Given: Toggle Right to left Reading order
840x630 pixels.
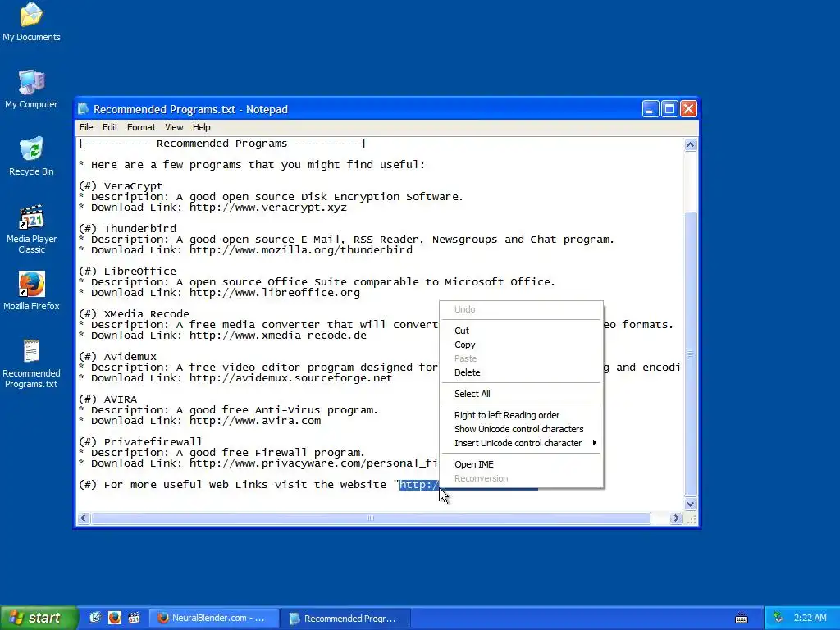Looking at the screenshot, I should [521, 415].
